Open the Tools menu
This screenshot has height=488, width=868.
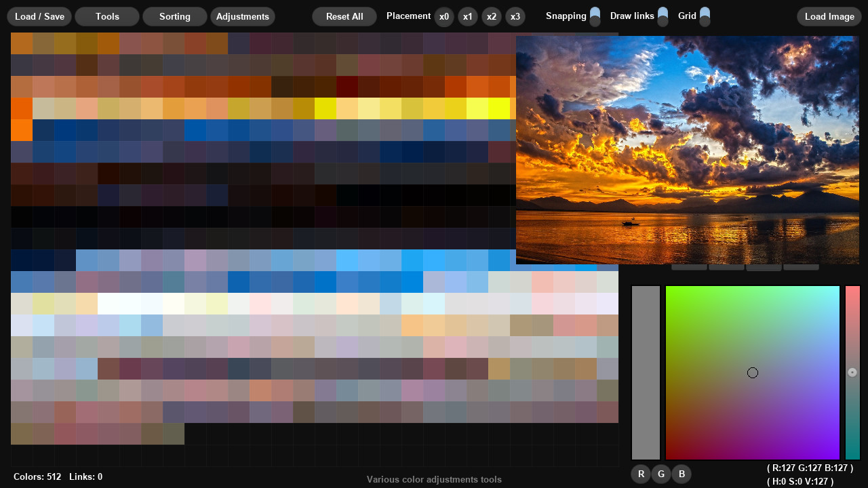(106, 16)
